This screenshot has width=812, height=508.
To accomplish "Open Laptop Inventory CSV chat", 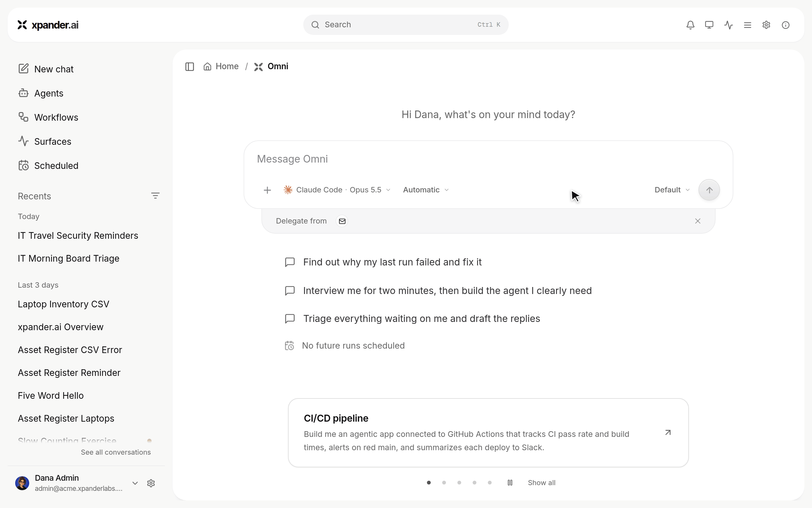I will [x=63, y=304].
